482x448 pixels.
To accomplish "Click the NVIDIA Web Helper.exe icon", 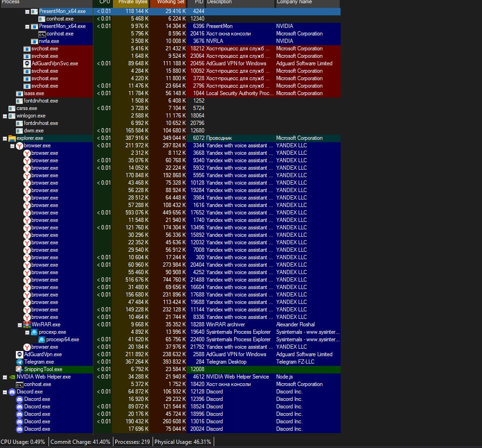I will tap(12, 377).
